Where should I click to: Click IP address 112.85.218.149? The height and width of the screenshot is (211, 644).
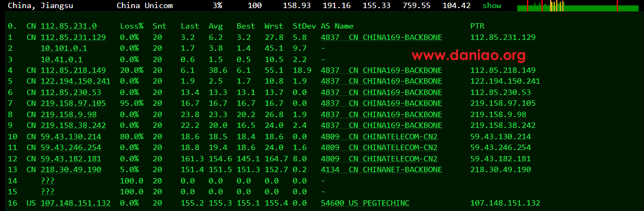(73, 70)
